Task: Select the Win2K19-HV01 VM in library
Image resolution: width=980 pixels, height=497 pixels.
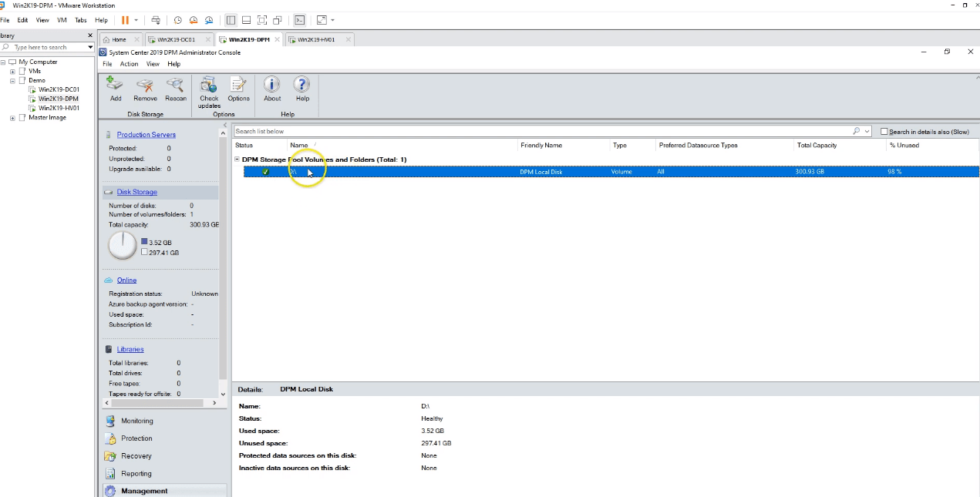Action: tap(59, 108)
